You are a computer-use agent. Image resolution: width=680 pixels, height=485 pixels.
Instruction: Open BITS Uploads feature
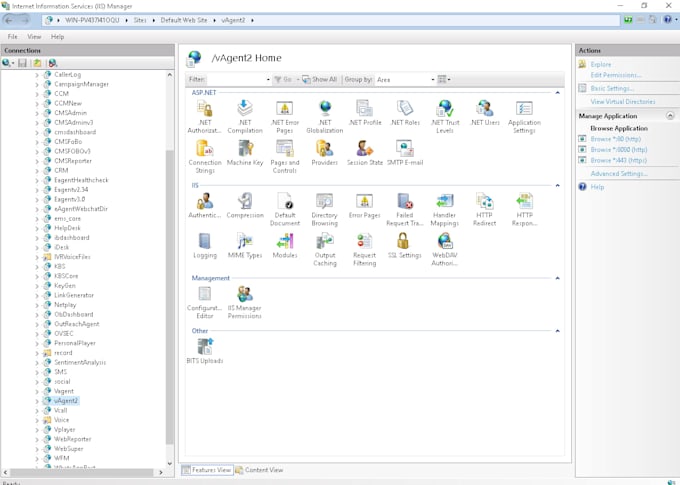point(205,351)
